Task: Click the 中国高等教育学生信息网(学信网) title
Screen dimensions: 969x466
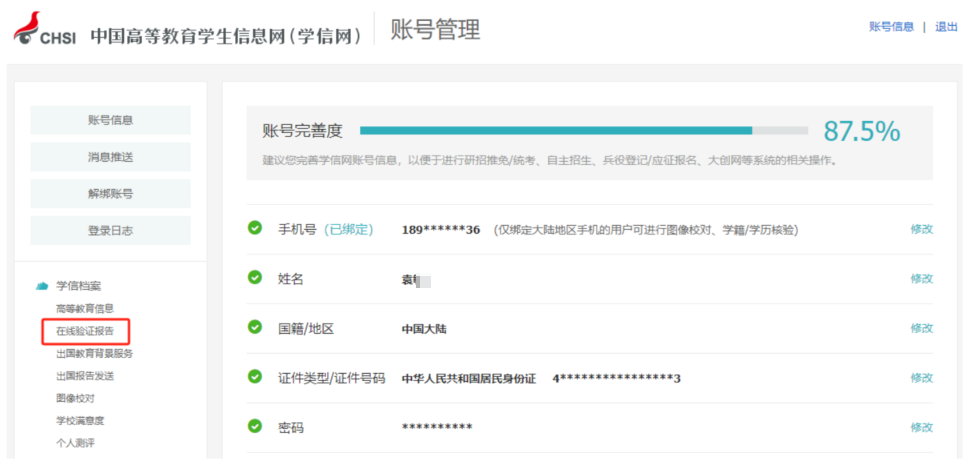Action: [226, 36]
